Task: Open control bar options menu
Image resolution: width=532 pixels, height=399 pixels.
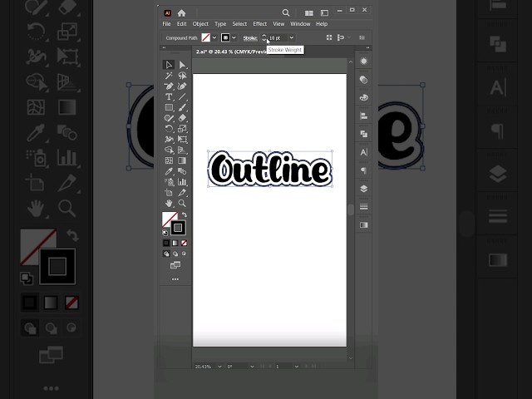Action: [x=362, y=37]
